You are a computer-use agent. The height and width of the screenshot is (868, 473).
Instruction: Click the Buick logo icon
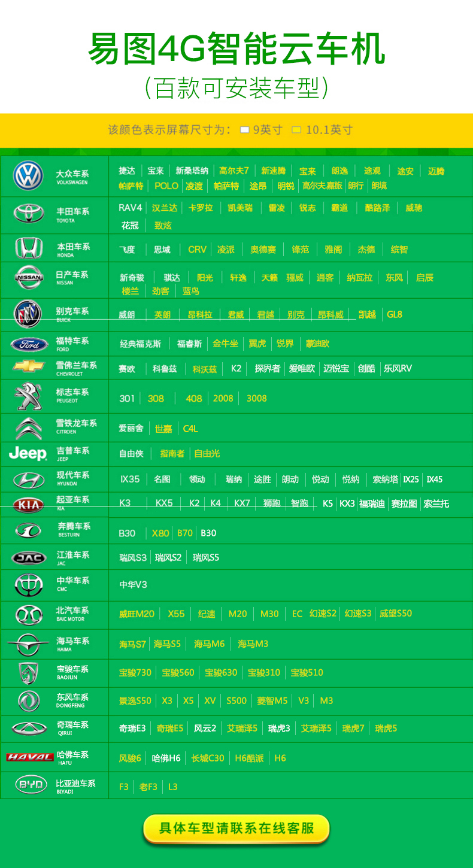28,314
